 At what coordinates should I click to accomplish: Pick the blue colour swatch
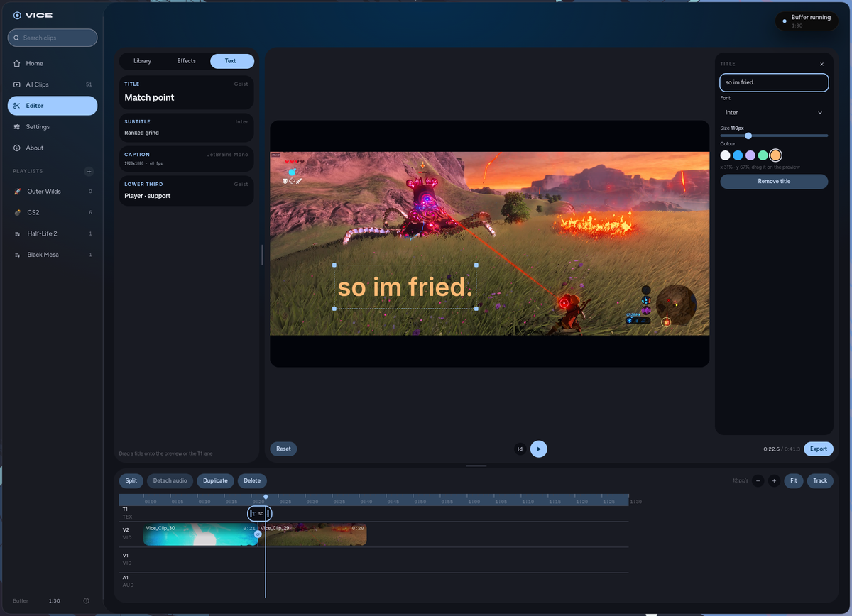point(738,155)
